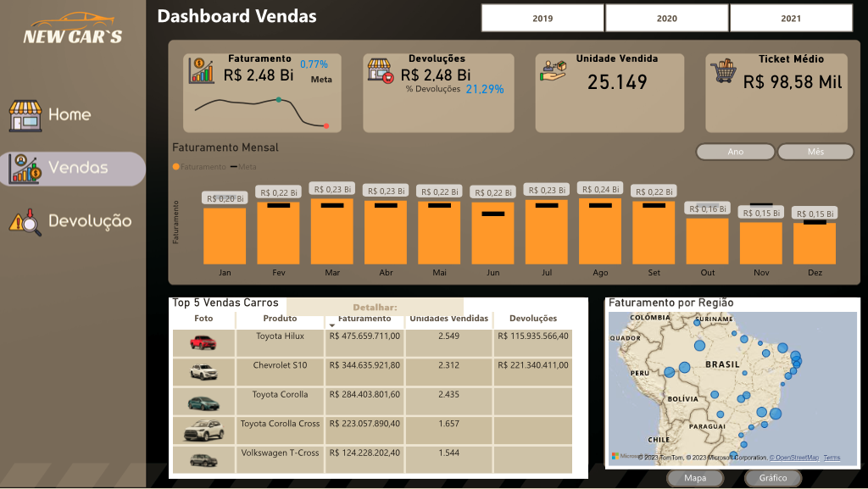
Task: Click the Out revenue bar
Action: click(x=708, y=242)
